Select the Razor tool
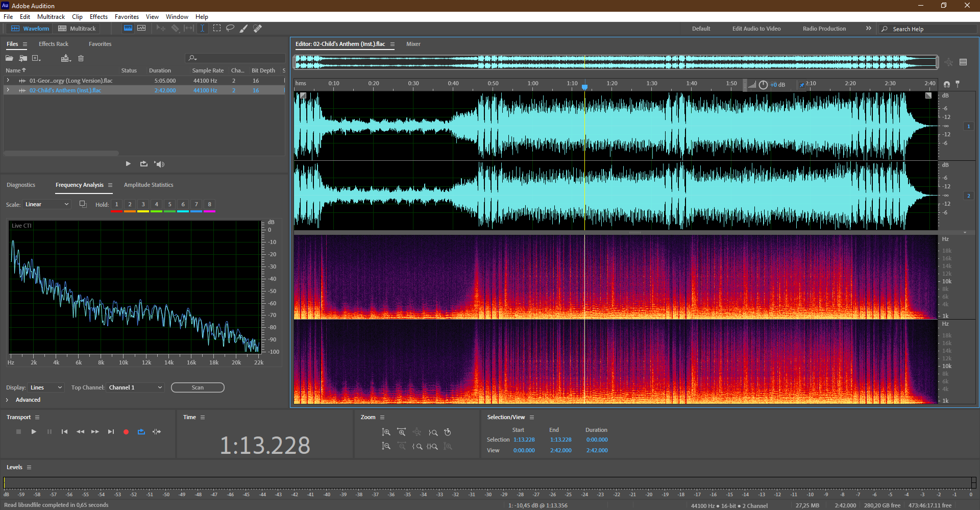This screenshot has width=980, height=510. pos(175,29)
